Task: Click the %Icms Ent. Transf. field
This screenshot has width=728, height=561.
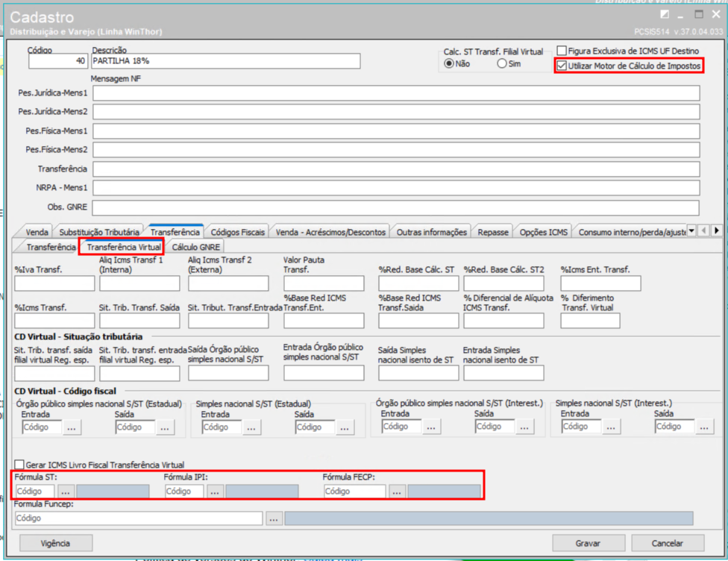Action: 600,283
